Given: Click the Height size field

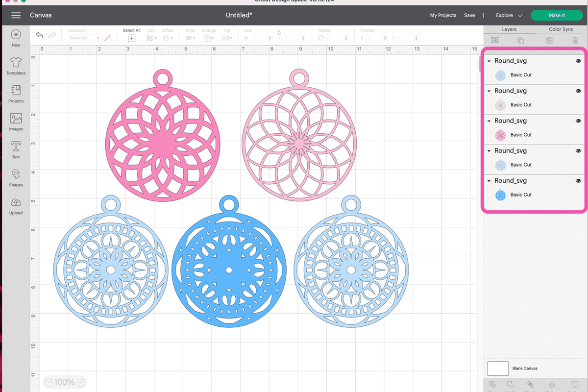Looking at the screenshot, I should (296, 38).
